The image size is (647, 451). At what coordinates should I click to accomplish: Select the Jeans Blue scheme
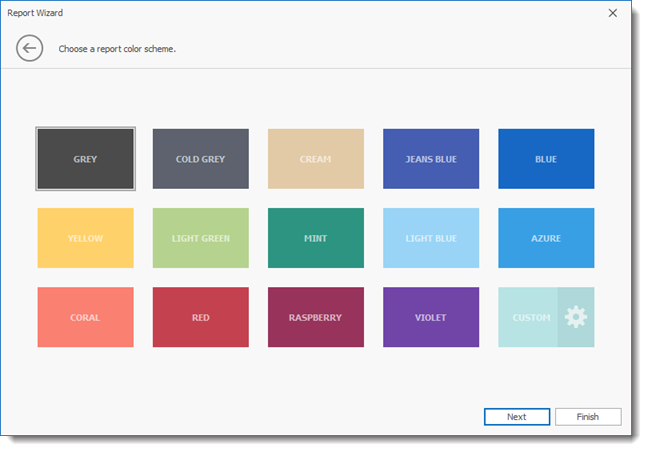[431, 159]
